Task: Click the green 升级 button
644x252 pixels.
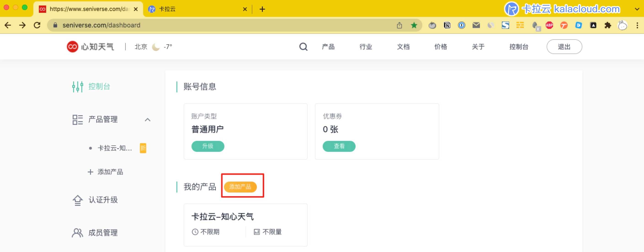Action: click(208, 146)
